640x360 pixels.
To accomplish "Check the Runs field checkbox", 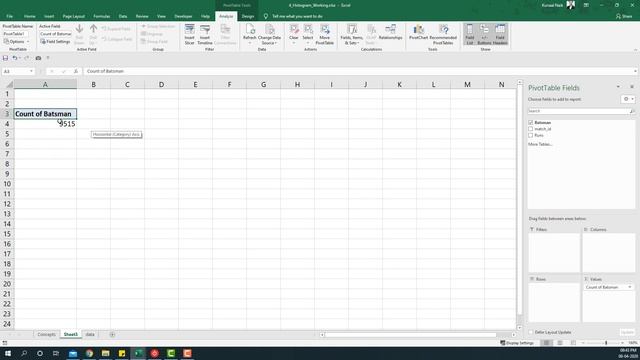I will [531, 136].
